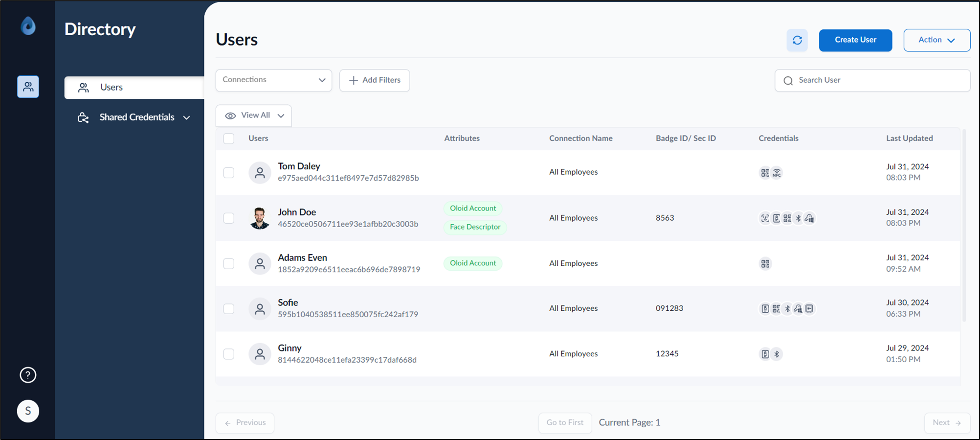Click the Search User field
The height and width of the screenshot is (440, 980).
(872, 80)
